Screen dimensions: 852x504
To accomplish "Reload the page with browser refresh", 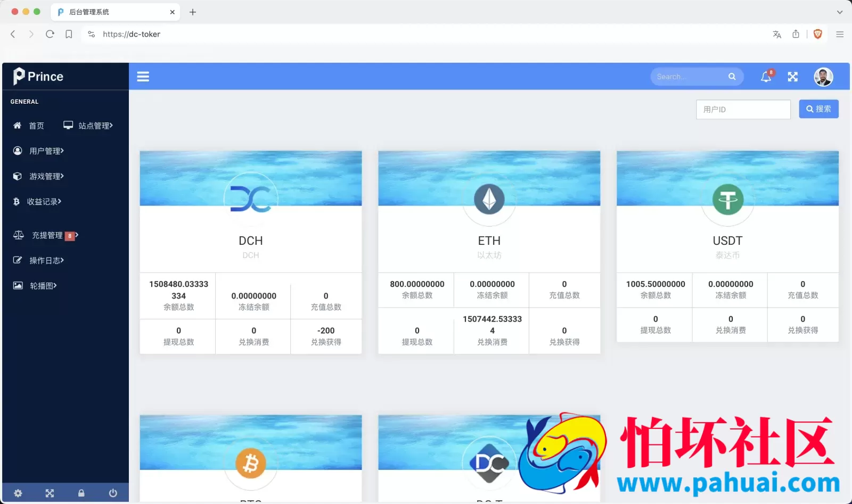I will [x=50, y=34].
